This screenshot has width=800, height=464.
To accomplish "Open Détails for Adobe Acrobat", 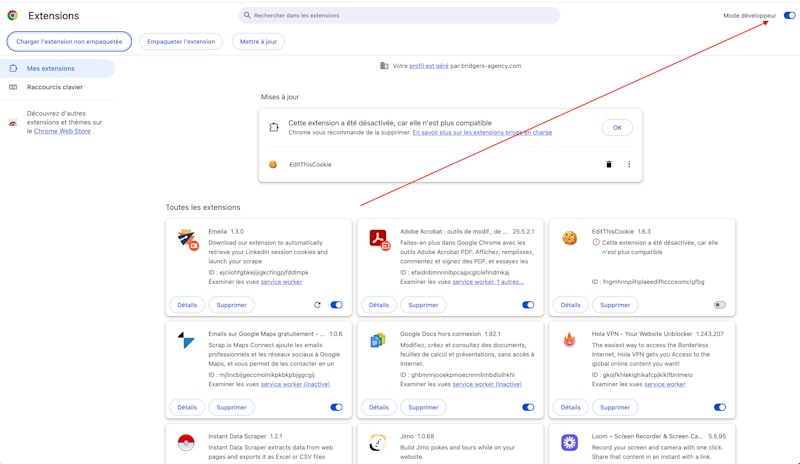I will coord(379,305).
